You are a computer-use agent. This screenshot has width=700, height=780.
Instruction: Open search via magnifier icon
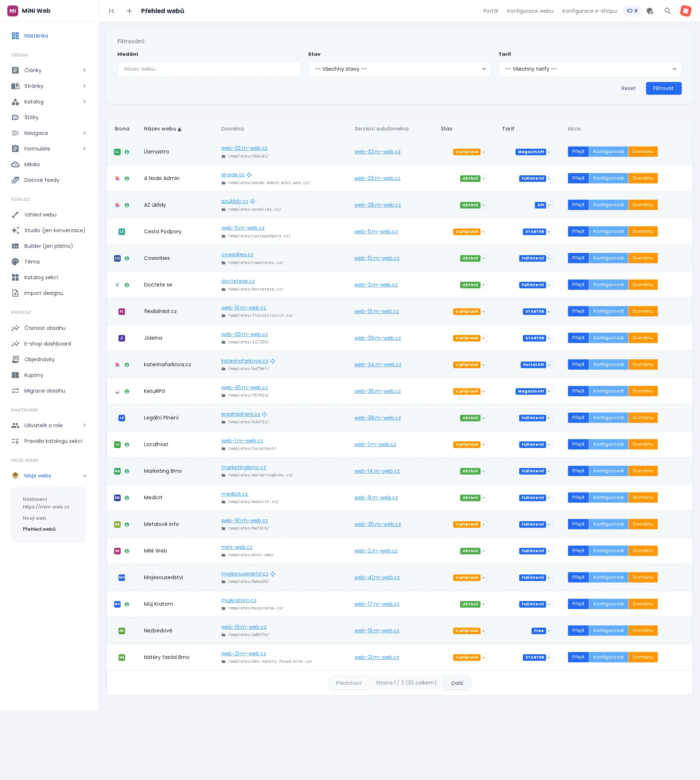point(668,11)
